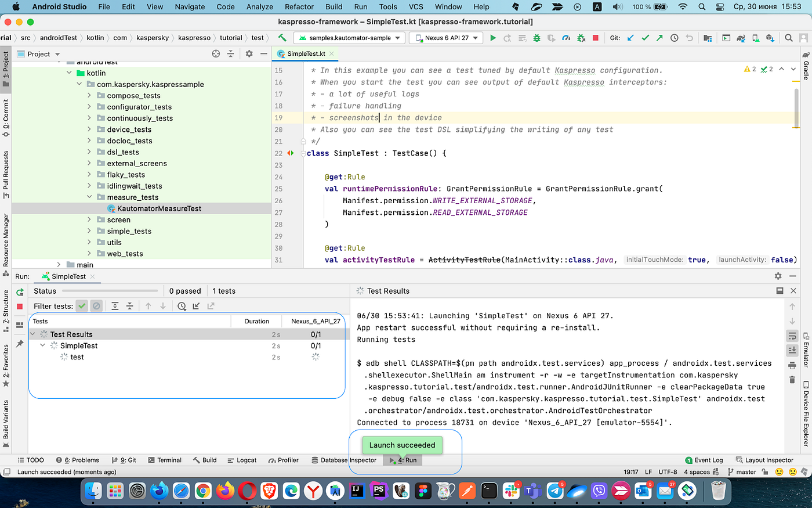This screenshot has height=508, width=812.
Task: Run the app with the green play button
Action: pyautogui.click(x=493, y=38)
